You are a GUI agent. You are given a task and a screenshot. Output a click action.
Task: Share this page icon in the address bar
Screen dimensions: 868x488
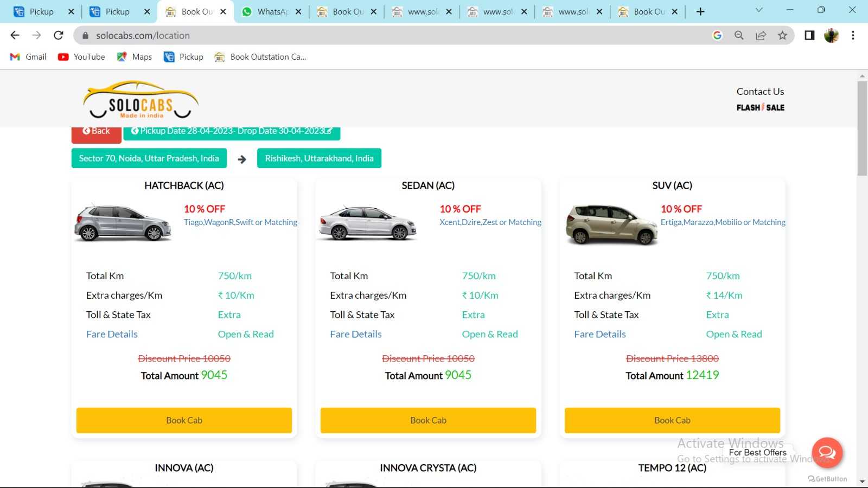761,35
